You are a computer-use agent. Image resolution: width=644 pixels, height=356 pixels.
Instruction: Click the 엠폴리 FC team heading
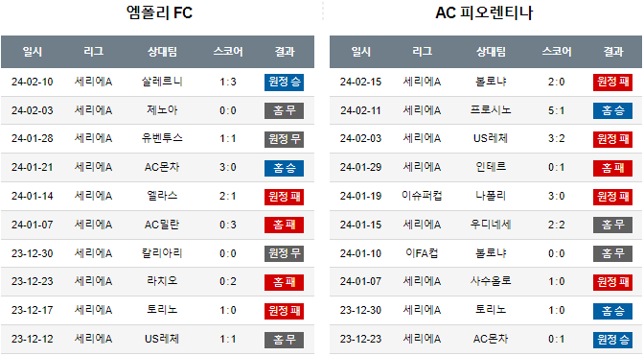pos(159,12)
